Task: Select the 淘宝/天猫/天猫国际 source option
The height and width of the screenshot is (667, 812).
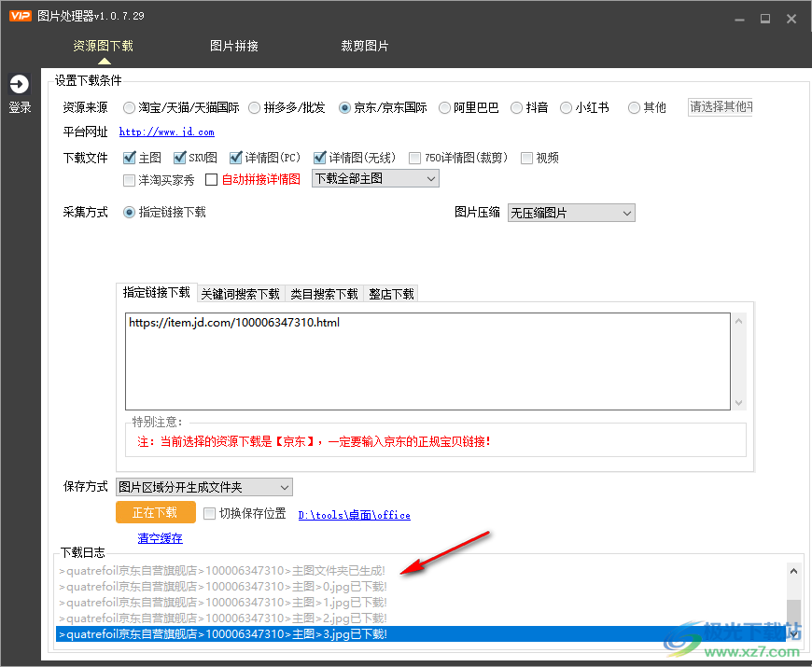Action: [x=128, y=107]
